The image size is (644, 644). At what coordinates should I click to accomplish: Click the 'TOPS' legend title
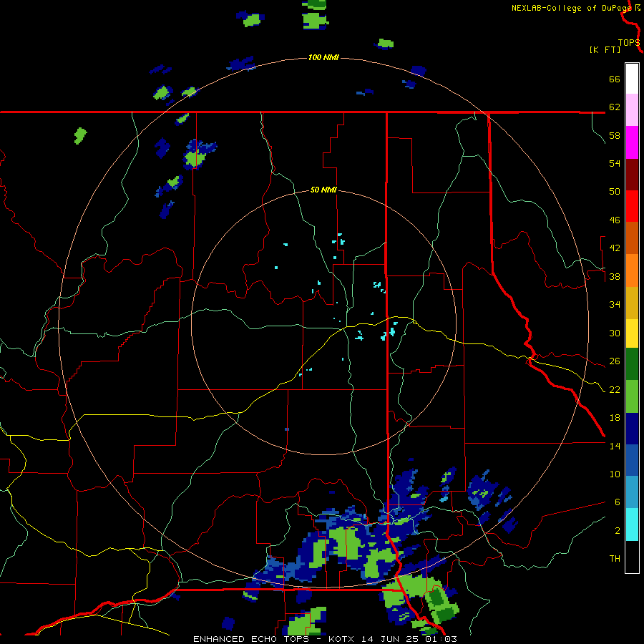629,42
